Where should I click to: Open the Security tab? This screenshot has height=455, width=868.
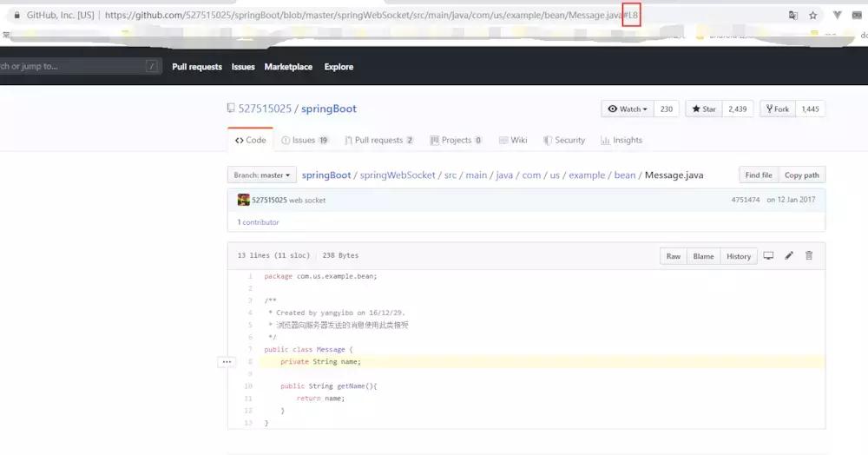tap(564, 140)
